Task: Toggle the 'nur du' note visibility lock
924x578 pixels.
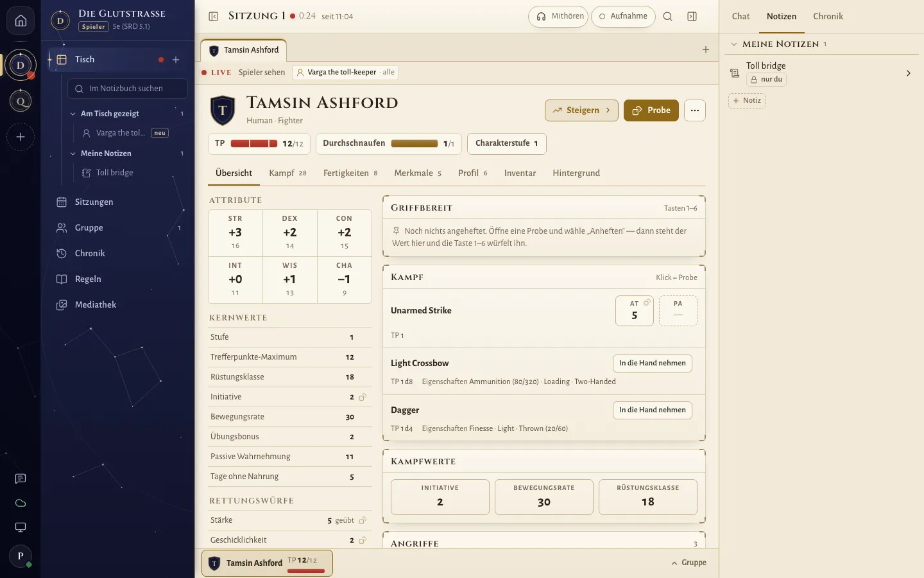Action: (766, 80)
